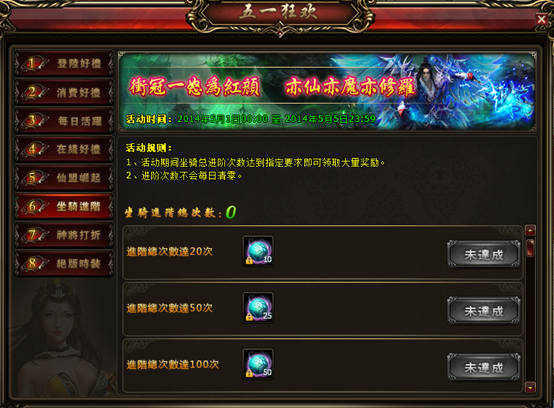The width and height of the screenshot is (554, 408).
Task: Click 未達成 button for 20次 reward
Action: pyautogui.click(x=484, y=254)
